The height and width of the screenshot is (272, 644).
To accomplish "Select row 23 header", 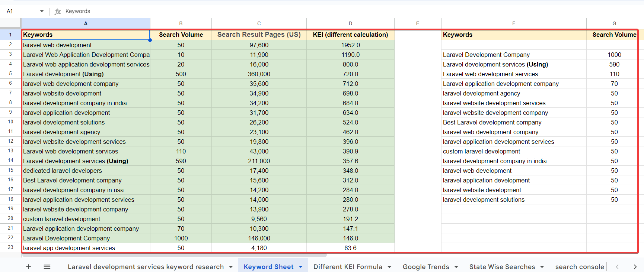I will tap(10, 247).
